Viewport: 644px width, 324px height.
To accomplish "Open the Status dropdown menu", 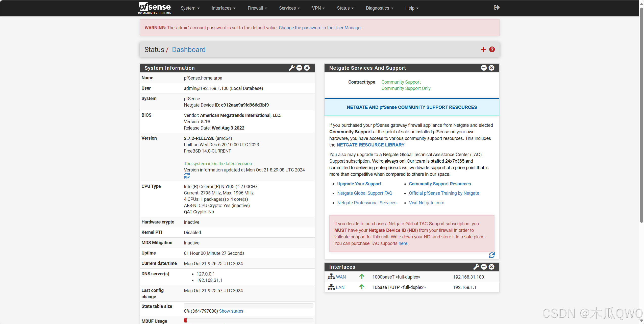I will pos(345,8).
